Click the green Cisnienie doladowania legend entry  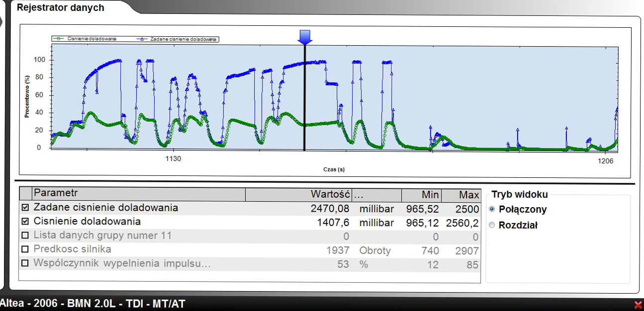[x=85, y=38]
